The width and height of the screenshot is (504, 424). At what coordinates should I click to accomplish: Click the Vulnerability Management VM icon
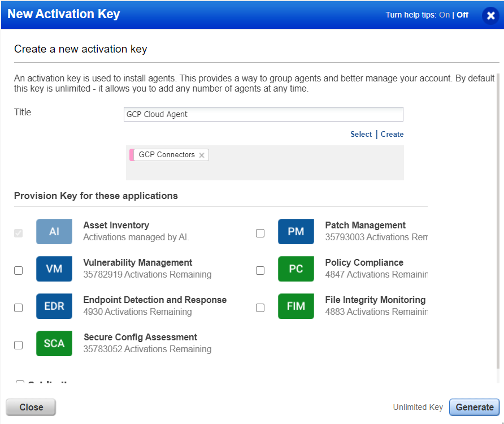click(x=54, y=269)
